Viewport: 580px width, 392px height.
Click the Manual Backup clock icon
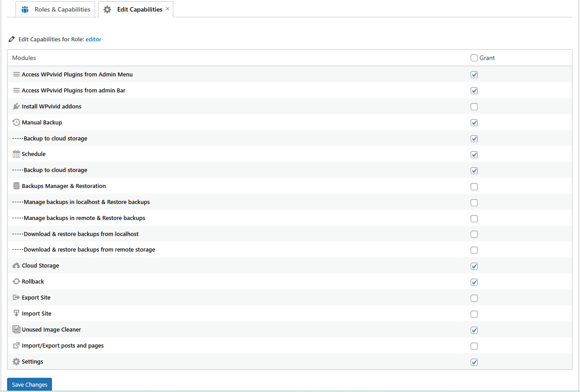[x=16, y=122]
